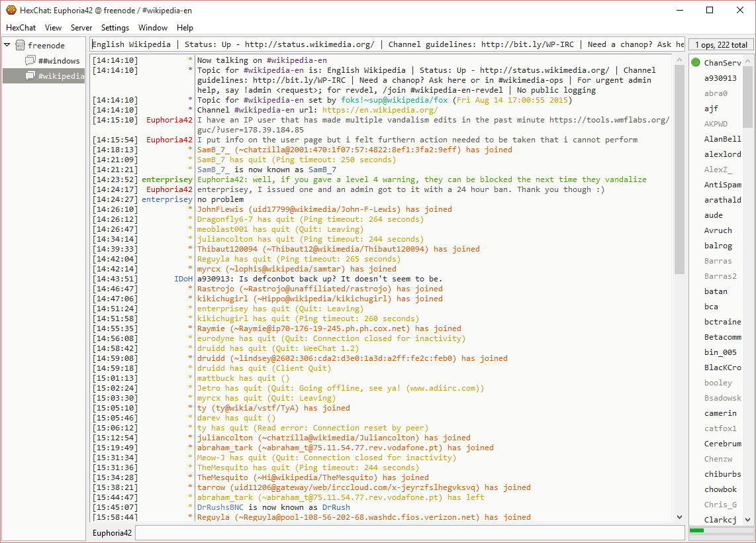
Task: Select Barras2 in the user list
Action: click(x=720, y=276)
